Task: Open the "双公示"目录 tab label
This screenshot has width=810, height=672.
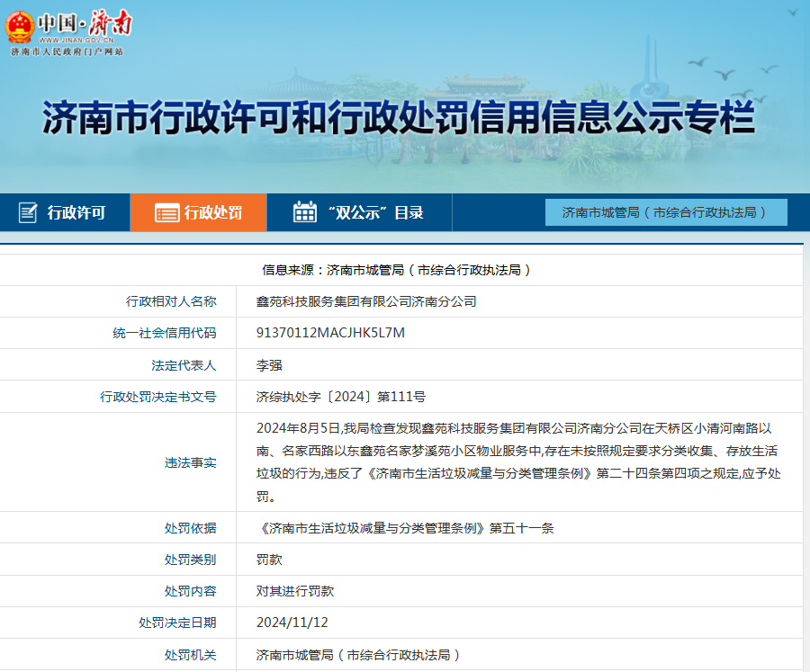Action: point(376,213)
